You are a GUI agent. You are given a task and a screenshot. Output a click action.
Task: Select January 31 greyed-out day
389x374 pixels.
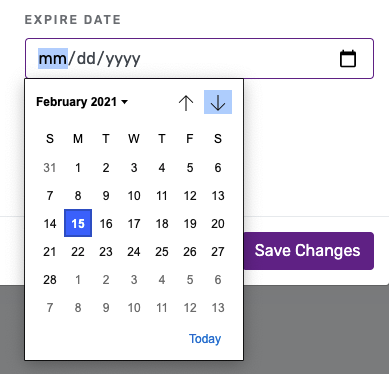50,167
